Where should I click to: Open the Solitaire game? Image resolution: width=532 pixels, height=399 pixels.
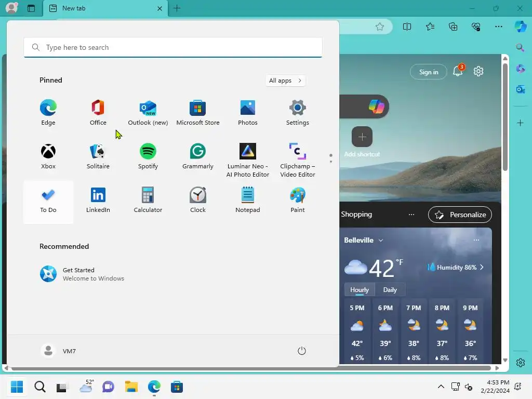(x=98, y=156)
